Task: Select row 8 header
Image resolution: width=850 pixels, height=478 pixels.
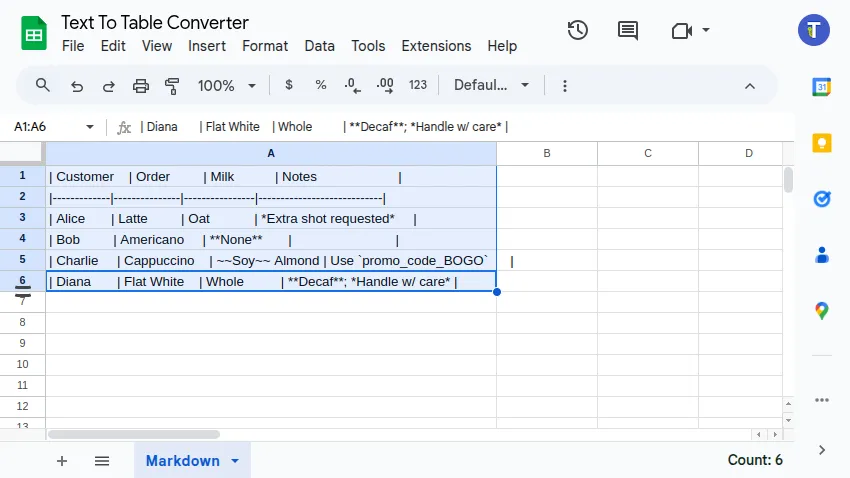Action: 22,322
